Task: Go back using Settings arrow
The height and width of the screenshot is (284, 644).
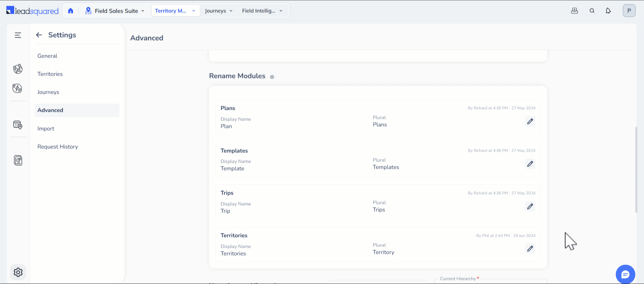Action: coord(39,35)
